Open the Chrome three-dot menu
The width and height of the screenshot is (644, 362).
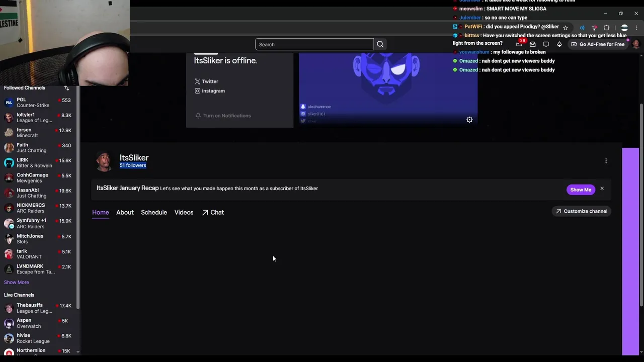coord(636,28)
